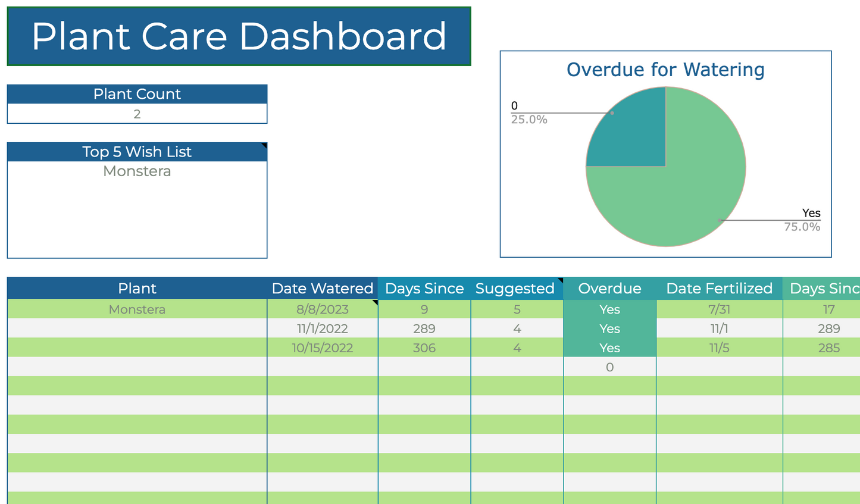Click Monstera in the wish list box
Viewport: 860px width, 504px height.
(x=137, y=171)
